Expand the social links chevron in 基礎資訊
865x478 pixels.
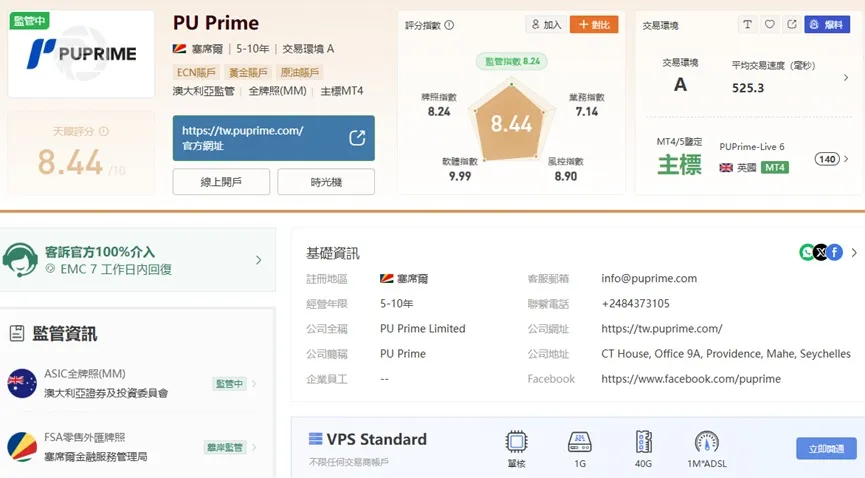point(854,252)
